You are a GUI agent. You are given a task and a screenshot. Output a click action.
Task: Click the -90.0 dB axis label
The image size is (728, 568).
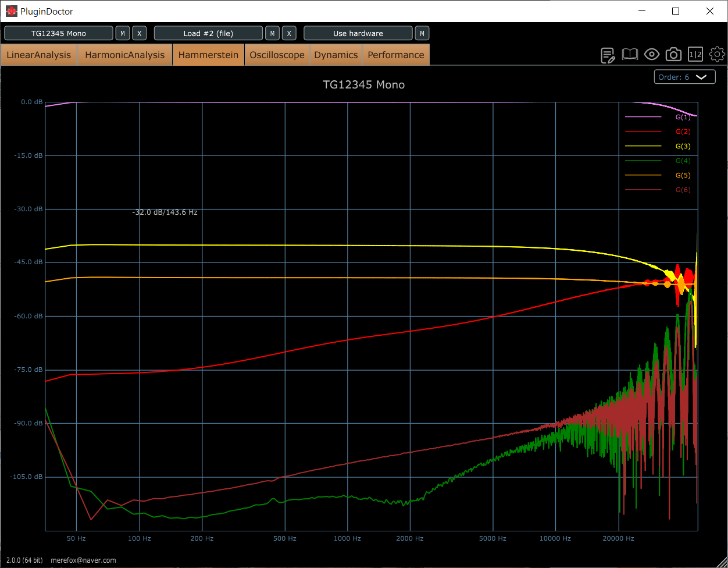click(x=28, y=423)
